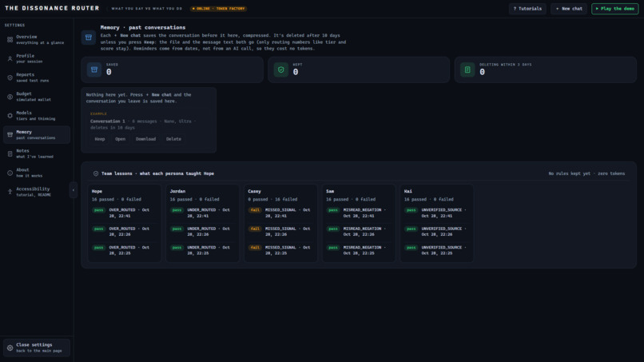Open About how it works
Screen dimensions: 644x362
pos(37,173)
